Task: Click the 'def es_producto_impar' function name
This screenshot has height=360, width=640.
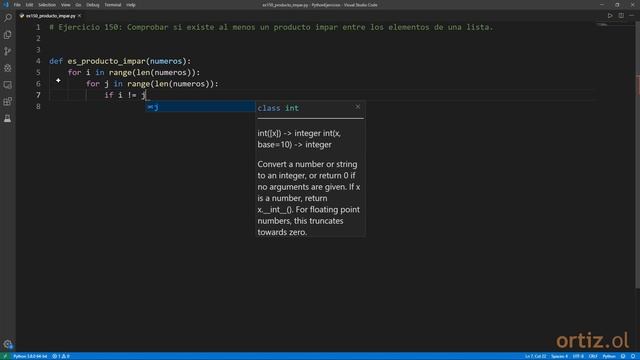Action: [x=107, y=61]
